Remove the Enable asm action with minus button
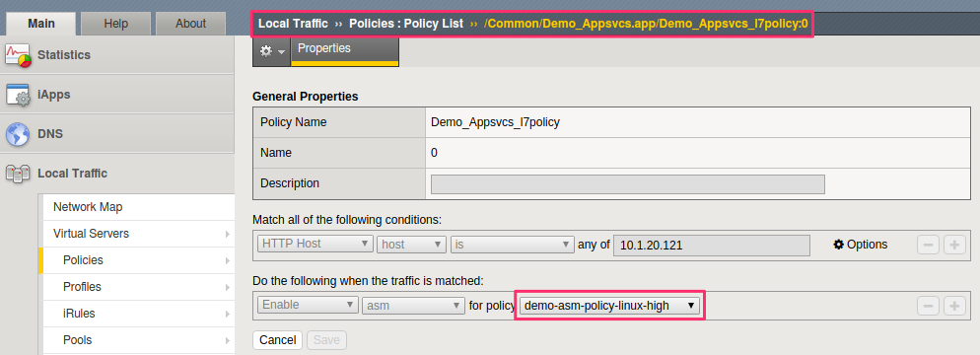The image size is (980, 355). (928, 306)
